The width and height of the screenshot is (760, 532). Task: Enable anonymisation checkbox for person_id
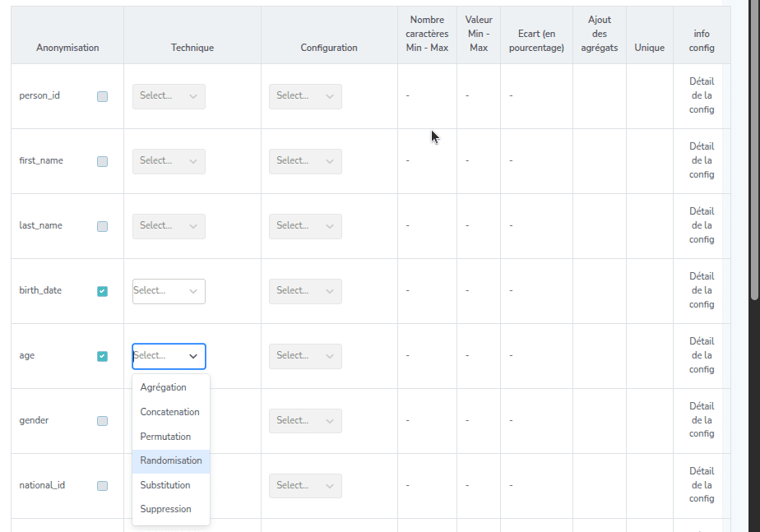point(102,96)
